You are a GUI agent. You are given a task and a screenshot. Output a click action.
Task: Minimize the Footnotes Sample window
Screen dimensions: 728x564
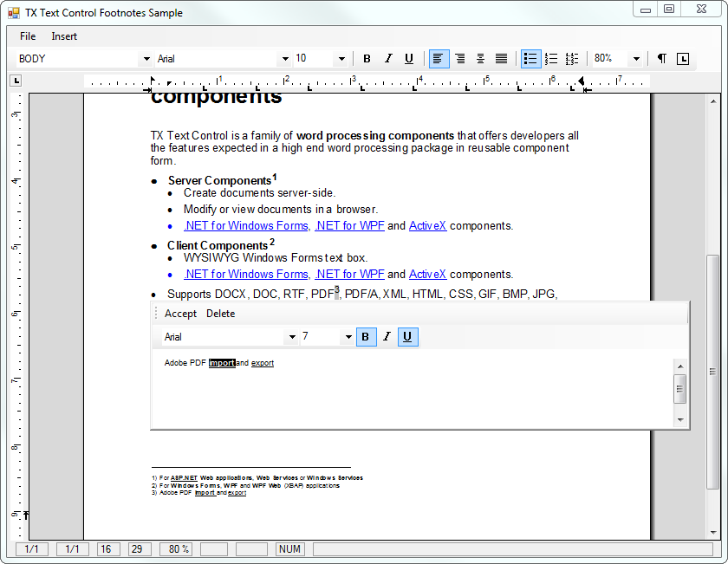(646, 10)
